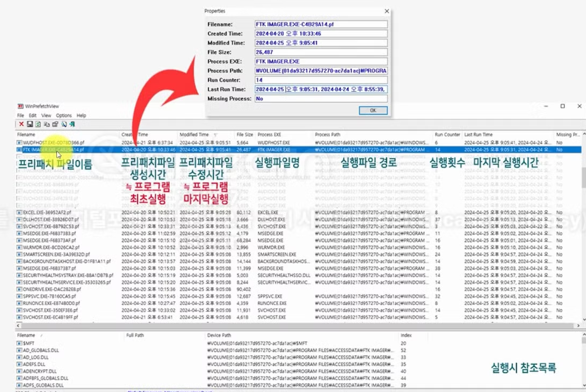This screenshot has width=586, height=392.
Task: Select the highlighted FTK IMAGER.EXE-C4B29A14.pf row
Action: (298, 150)
